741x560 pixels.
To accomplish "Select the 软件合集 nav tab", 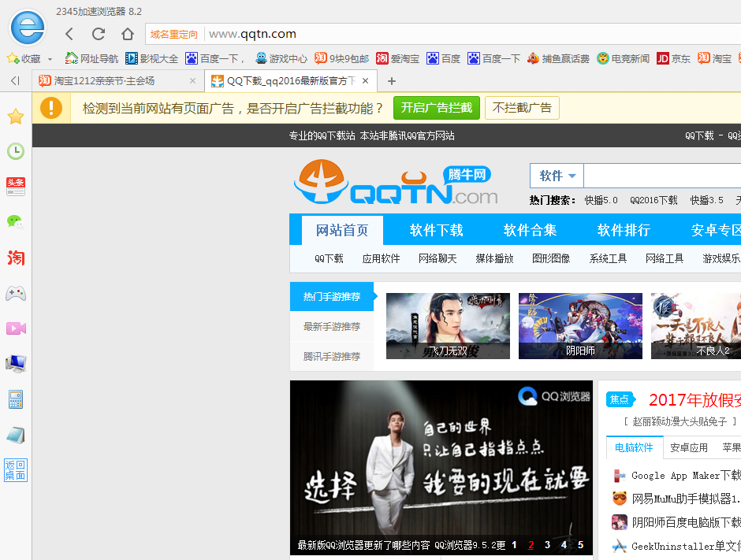I will (x=531, y=231).
